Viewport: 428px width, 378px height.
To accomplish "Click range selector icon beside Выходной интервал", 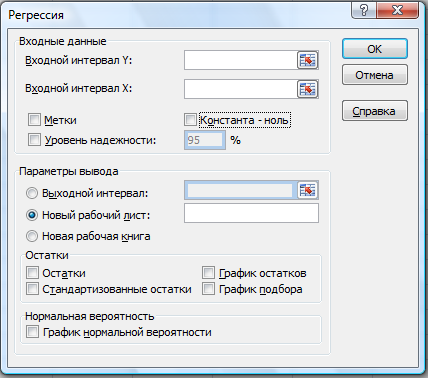I will pyautogui.click(x=307, y=190).
